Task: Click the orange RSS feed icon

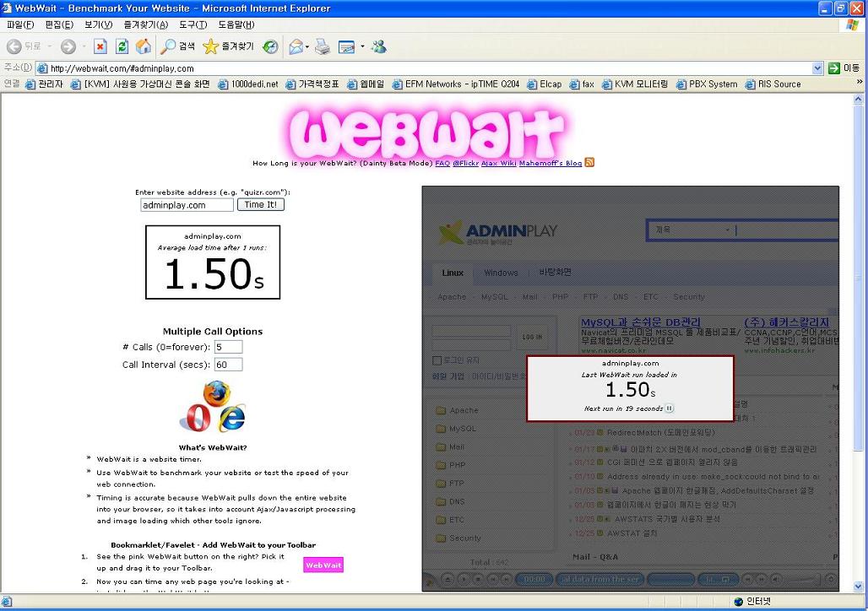Action: (589, 162)
